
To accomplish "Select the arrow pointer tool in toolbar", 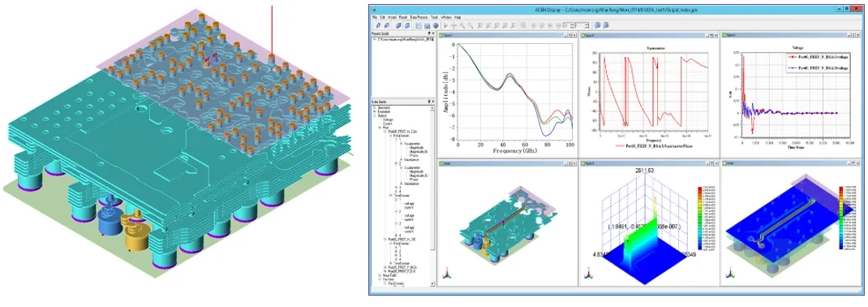I will pyautogui.click(x=445, y=25).
